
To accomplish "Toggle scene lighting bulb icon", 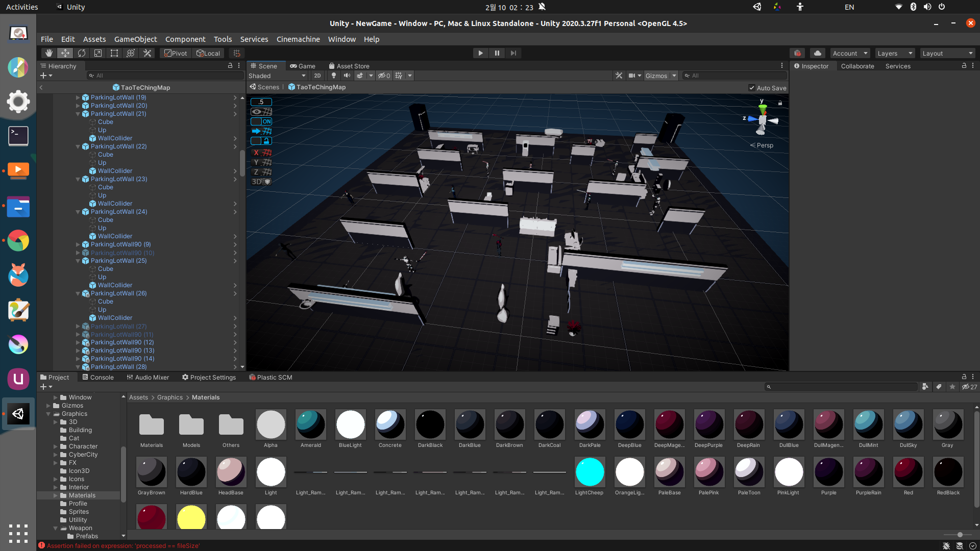I will click(x=334, y=76).
